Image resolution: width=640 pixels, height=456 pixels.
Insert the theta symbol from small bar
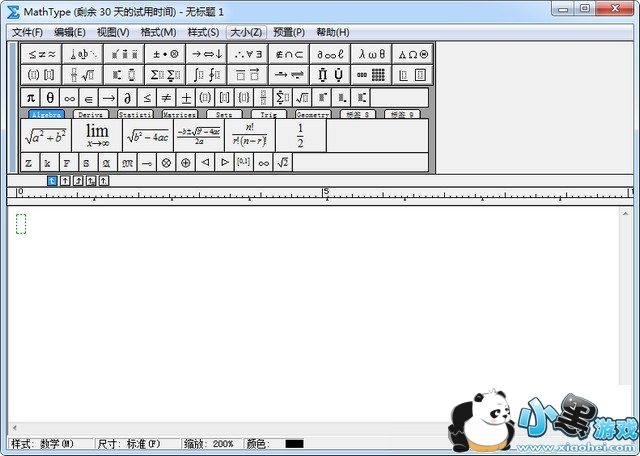50,98
